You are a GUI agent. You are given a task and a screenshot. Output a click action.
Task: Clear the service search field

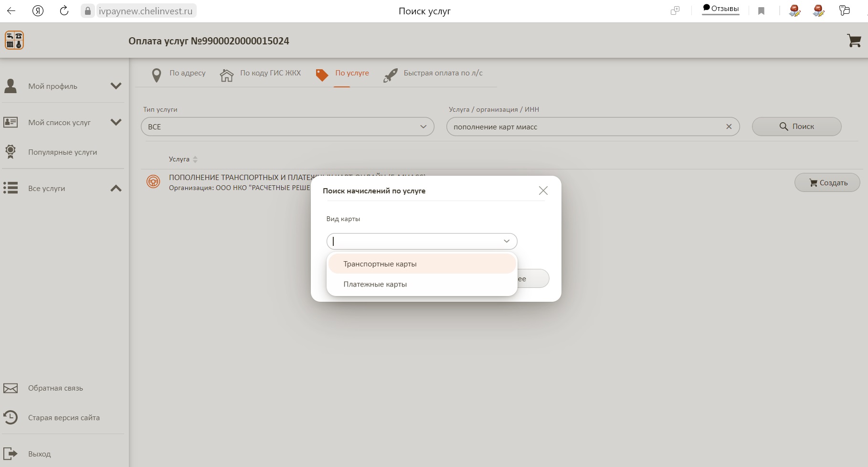[x=729, y=127]
